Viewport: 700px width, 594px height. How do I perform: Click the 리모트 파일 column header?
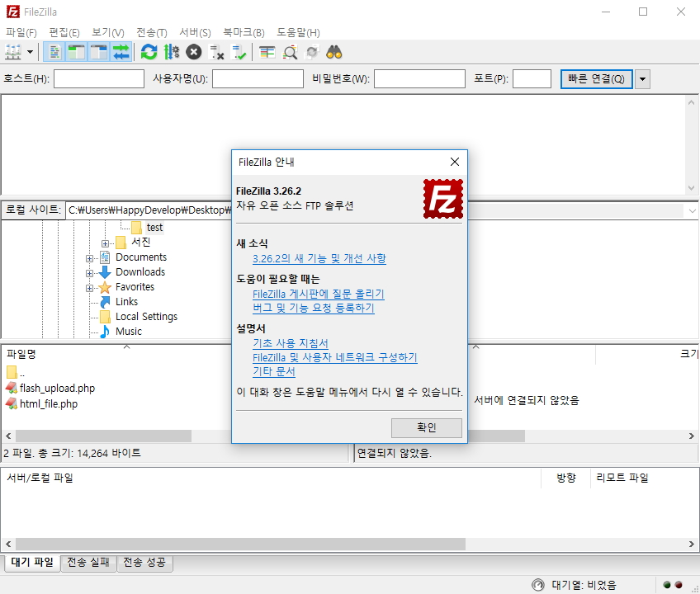click(x=622, y=478)
